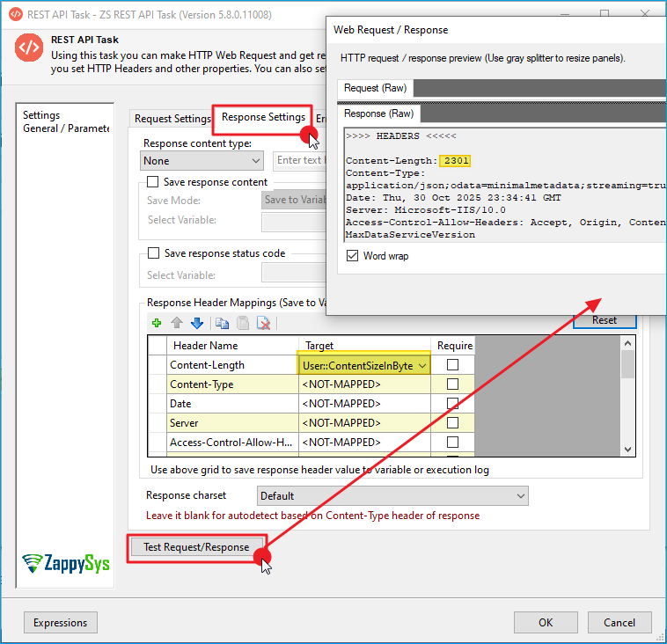Click the Expressions button
This screenshot has width=667, height=644.
(x=61, y=623)
